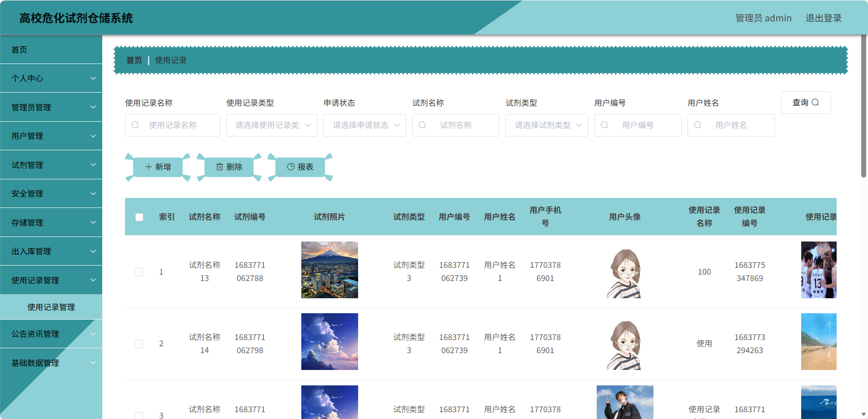Screen dimensions: 868x419
Task: Click cell 1683773294263 in row 2
Action: (x=750, y=344)
